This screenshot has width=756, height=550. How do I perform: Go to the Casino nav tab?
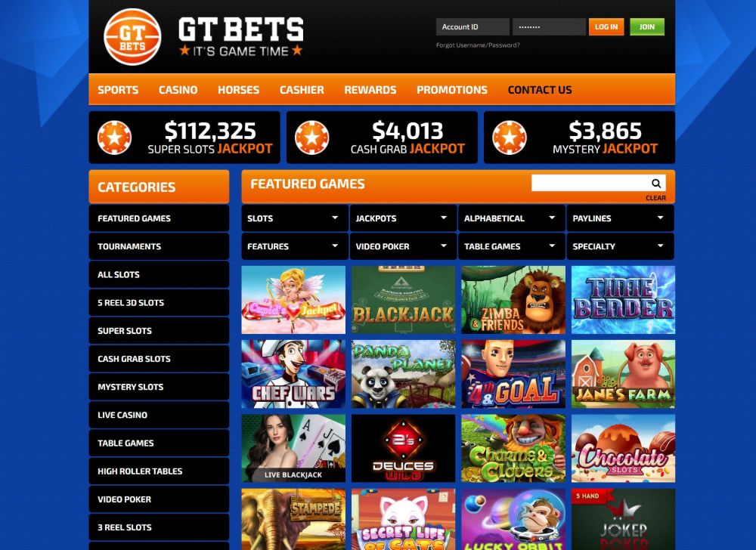coord(178,90)
